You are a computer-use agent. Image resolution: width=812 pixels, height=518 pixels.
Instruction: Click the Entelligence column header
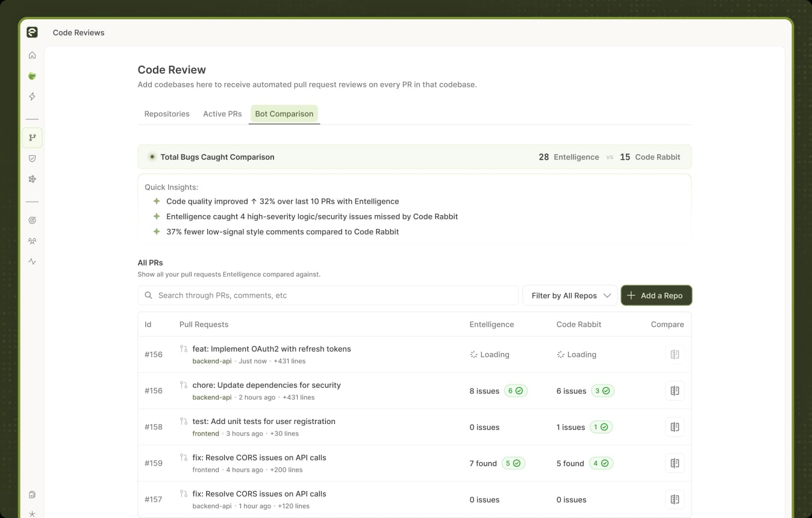(x=492, y=325)
